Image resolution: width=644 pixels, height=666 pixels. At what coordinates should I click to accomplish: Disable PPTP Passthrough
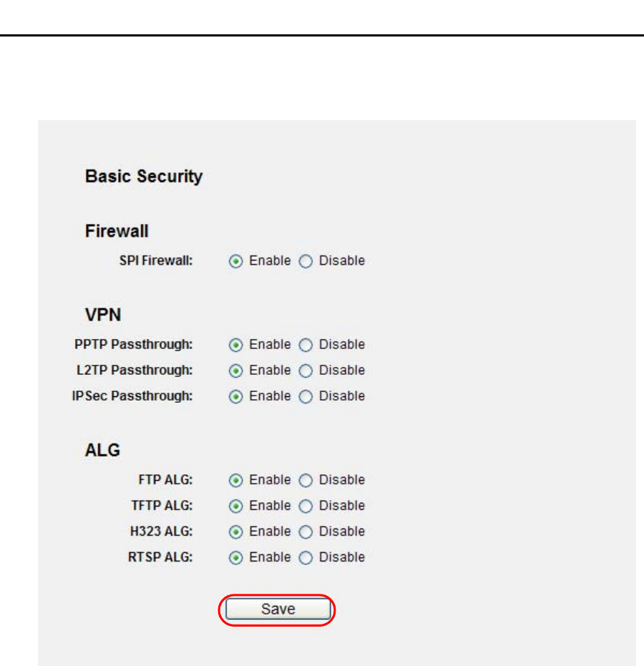click(306, 346)
